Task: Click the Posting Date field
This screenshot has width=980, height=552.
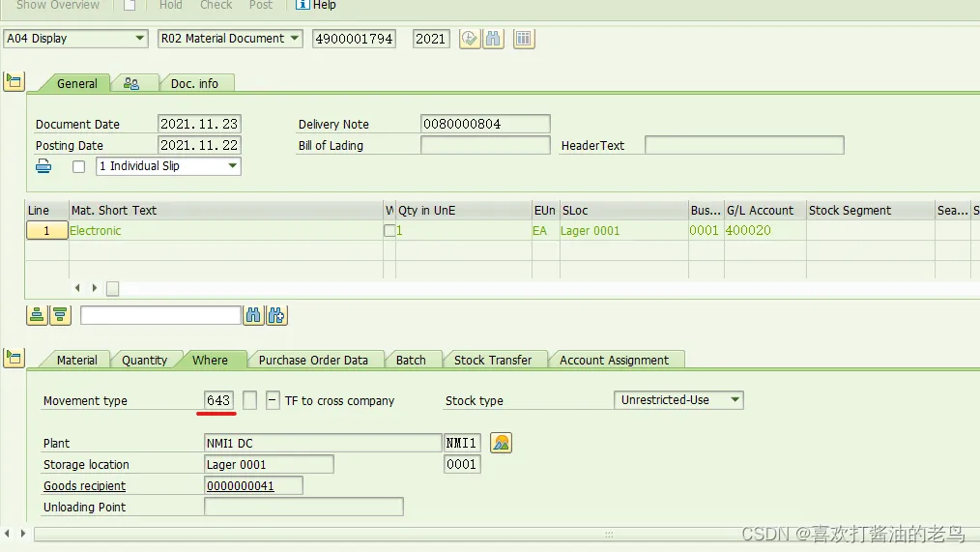Action: tap(199, 145)
